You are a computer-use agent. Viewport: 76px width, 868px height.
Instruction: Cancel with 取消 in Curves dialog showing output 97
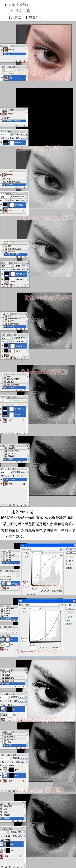(70, 608)
